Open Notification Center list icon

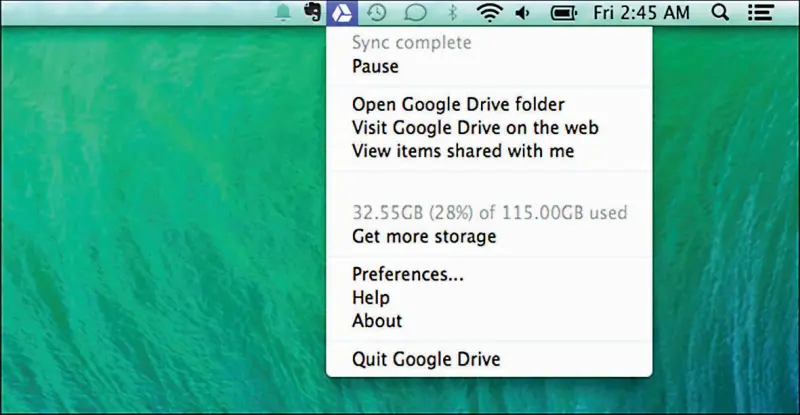tap(760, 13)
